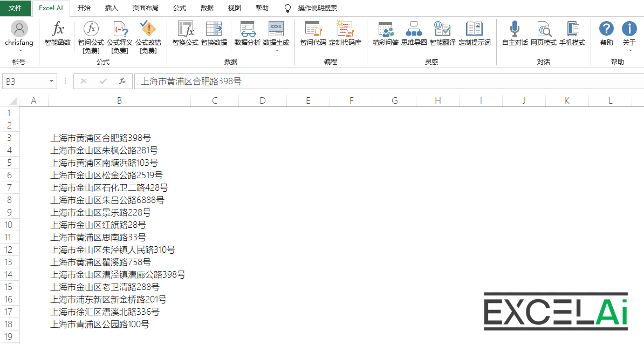Open 定制代码库 custom code library

point(345,33)
